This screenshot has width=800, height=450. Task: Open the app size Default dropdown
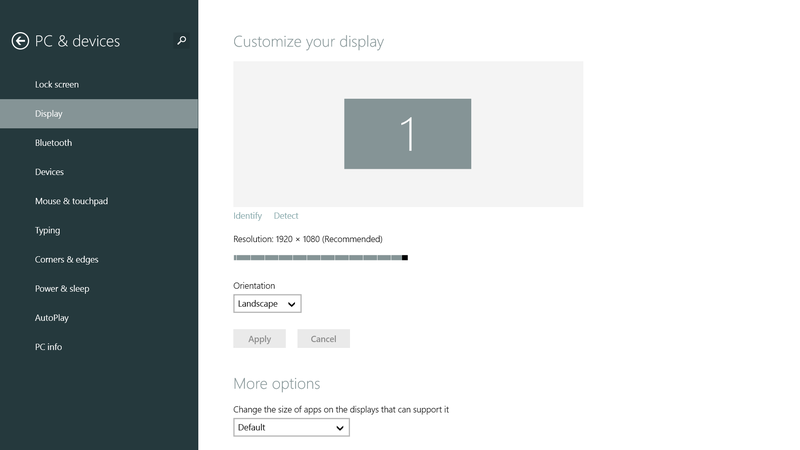tap(291, 428)
